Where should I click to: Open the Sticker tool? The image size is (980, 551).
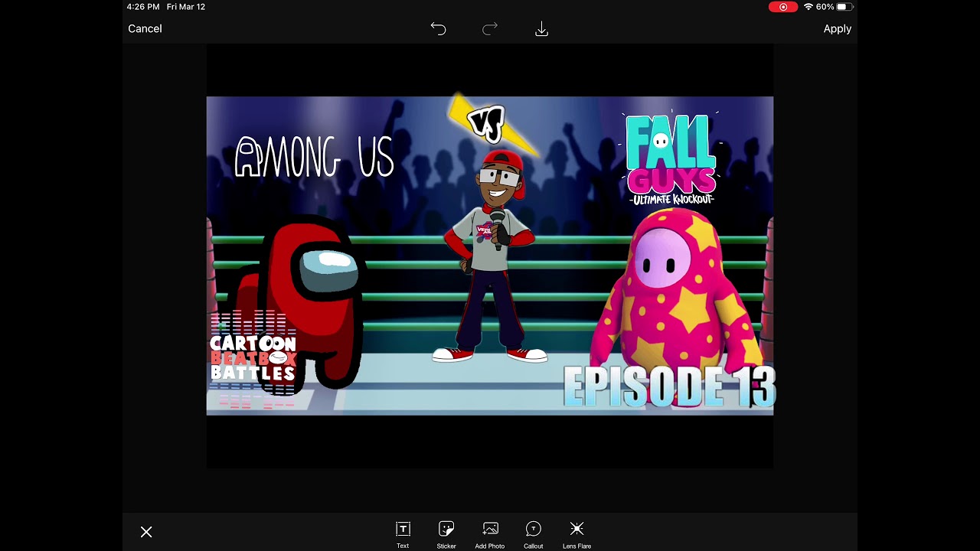point(446,534)
